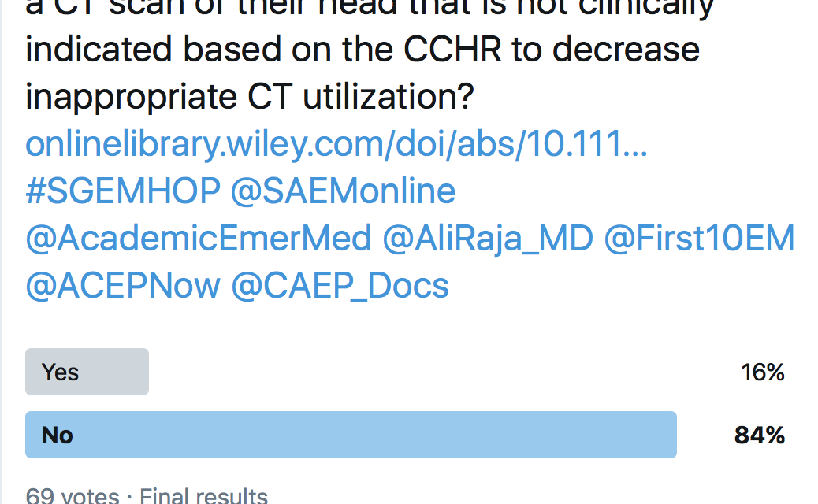Open the @First10EM mention
The height and width of the screenshot is (504, 818).
click(x=699, y=239)
